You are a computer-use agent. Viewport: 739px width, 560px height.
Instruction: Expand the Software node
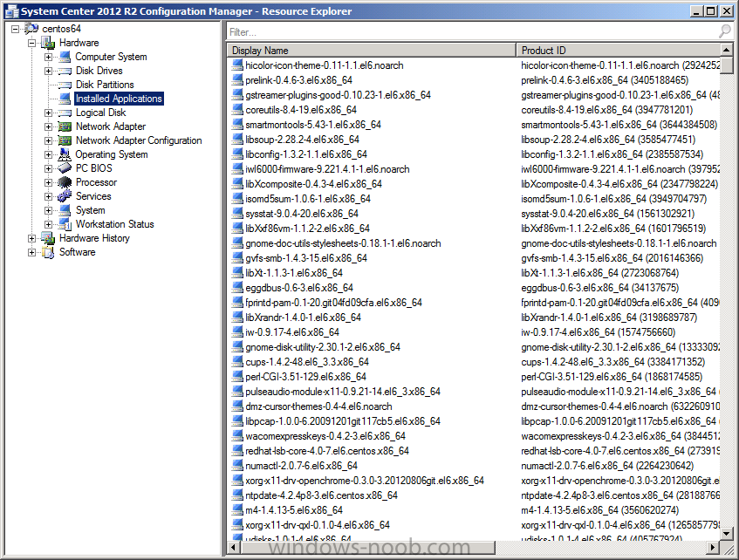pos(31,252)
